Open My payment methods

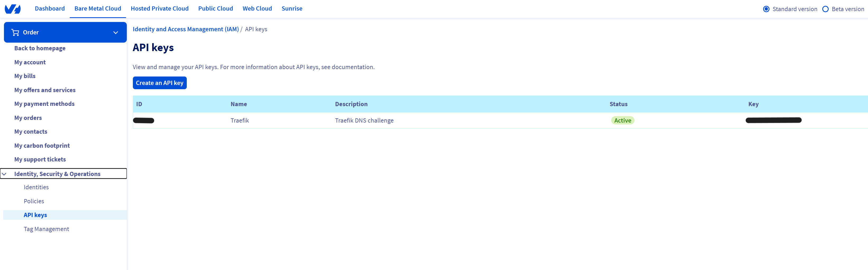44,103
